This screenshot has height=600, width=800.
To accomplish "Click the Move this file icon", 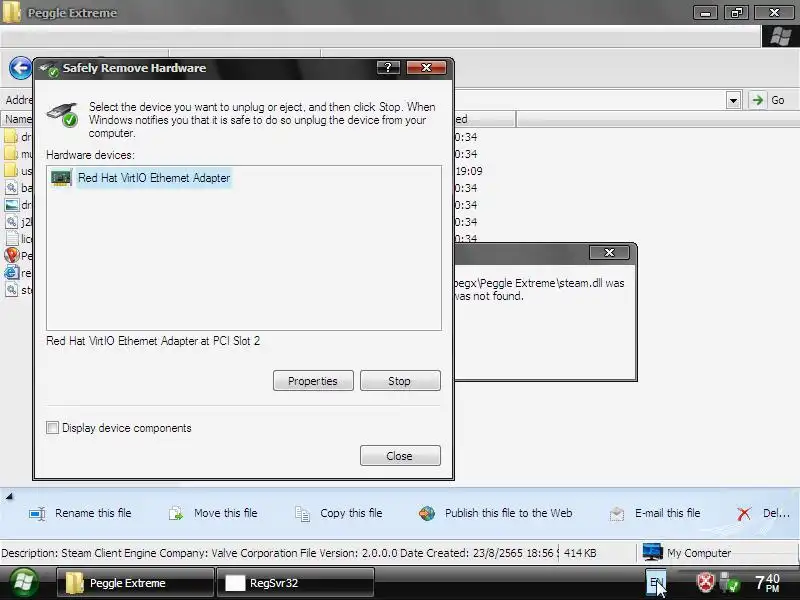I will tap(176, 514).
